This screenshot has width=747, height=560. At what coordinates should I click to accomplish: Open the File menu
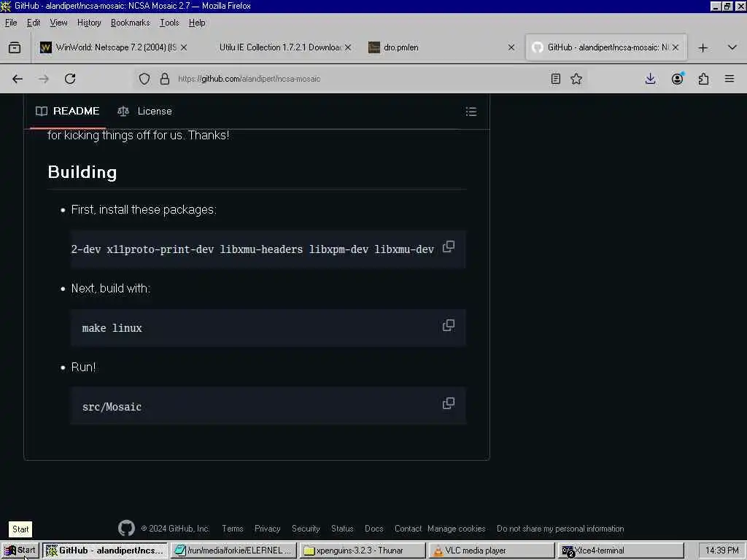point(11,23)
